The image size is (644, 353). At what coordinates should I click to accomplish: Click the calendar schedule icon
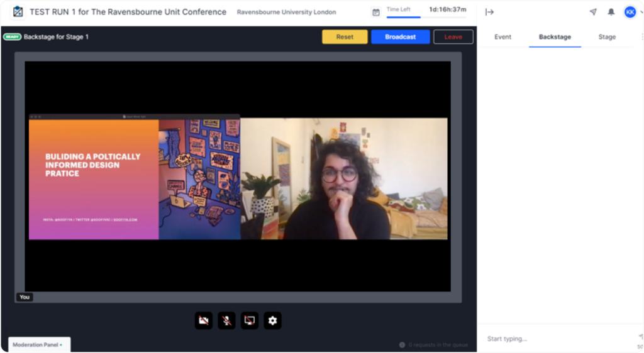(x=376, y=12)
